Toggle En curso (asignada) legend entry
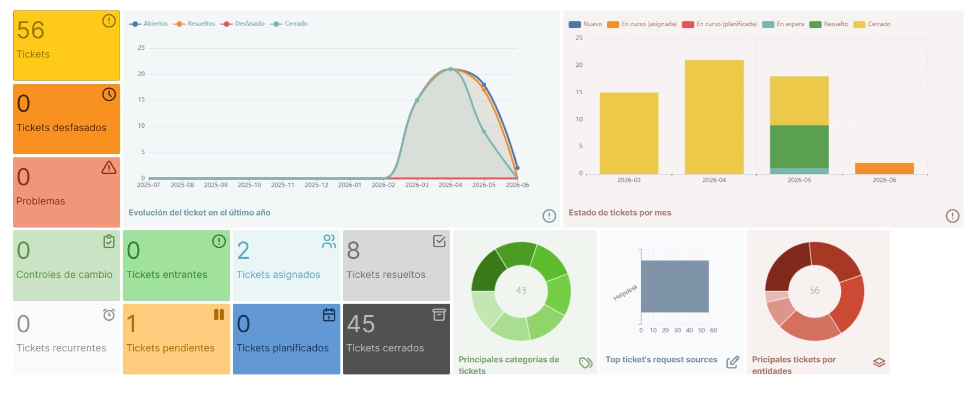Viewport: 980px width, 415px height. point(642,24)
